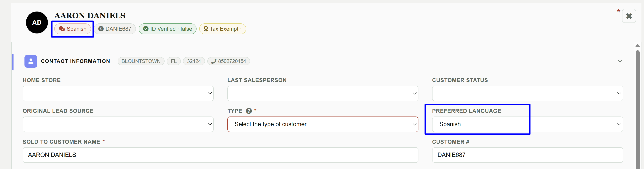This screenshot has height=169, width=644.
Task: Open the Last Salesperson dropdown
Action: pyautogui.click(x=323, y=93)
